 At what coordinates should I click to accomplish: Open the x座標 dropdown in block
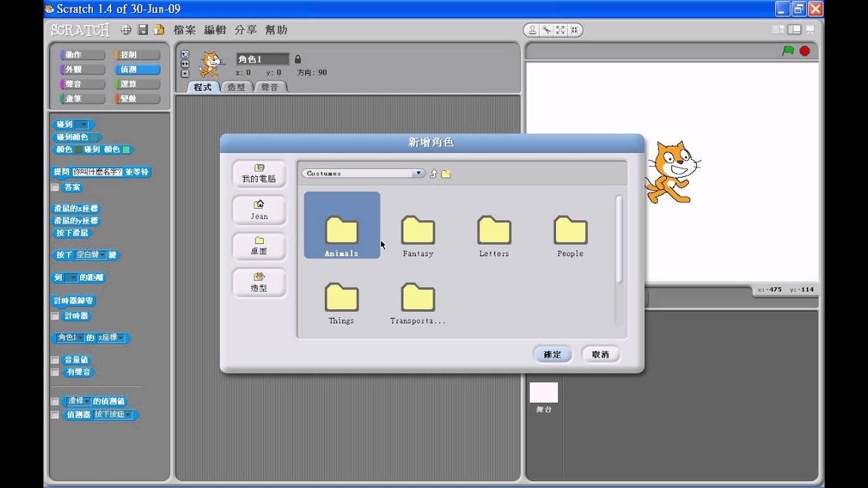pos(111,338)
